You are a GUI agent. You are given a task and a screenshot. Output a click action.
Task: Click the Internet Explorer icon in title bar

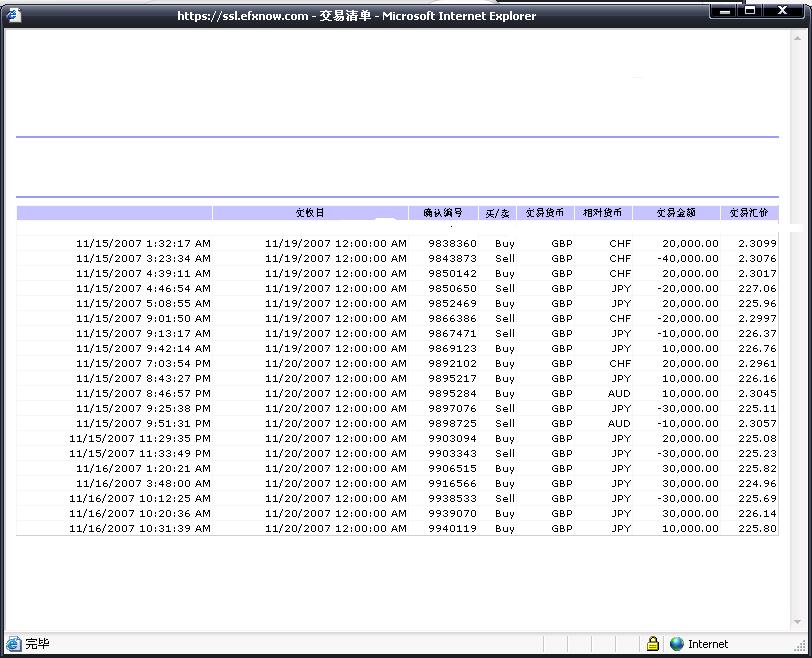13,14
